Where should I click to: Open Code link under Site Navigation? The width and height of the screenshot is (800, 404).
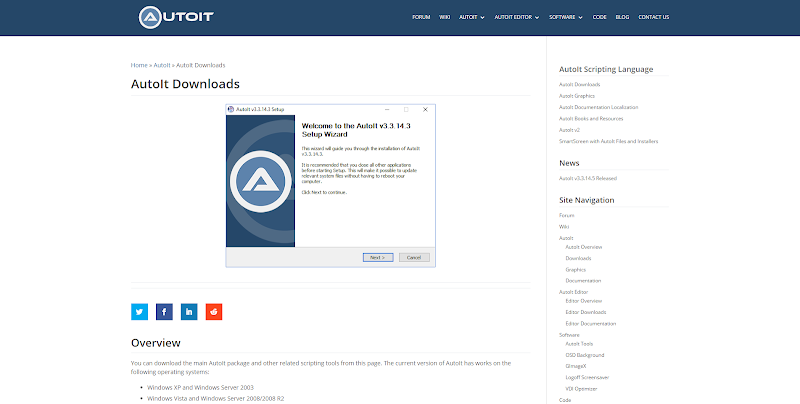pyautogui.click(x=565, y=400)
